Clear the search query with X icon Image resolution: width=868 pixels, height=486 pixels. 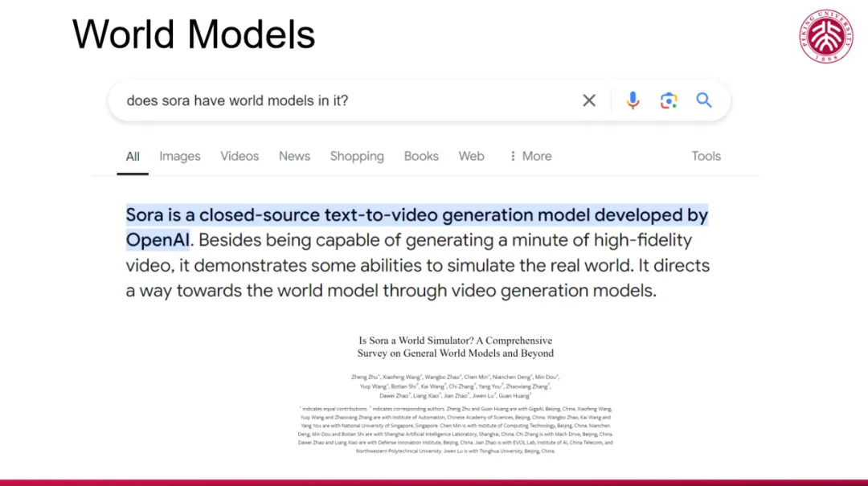[x=589, y=100]
